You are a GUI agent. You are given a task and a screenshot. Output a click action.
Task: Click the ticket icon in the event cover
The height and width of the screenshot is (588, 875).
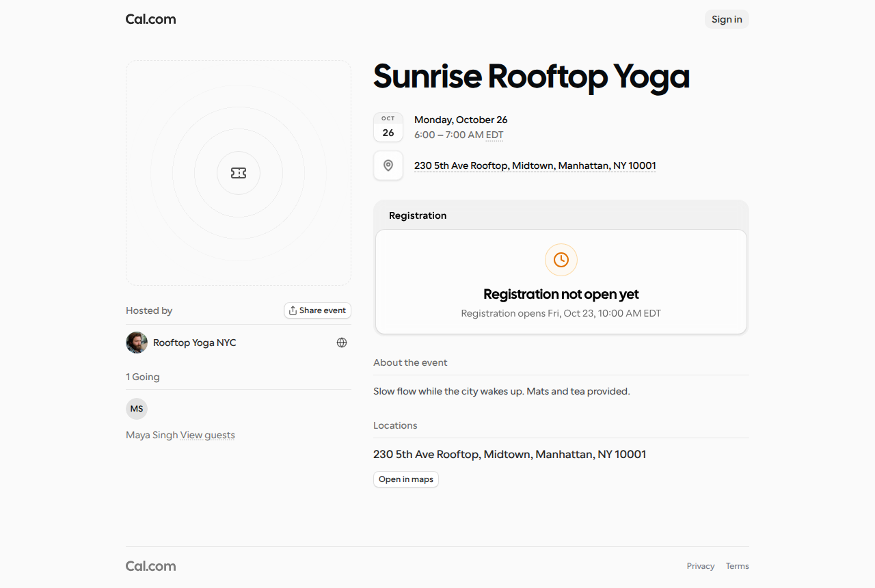239,173
